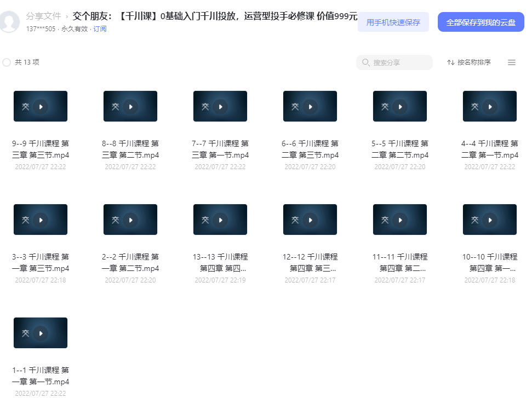Click 用手机快速保存 button

[x=393, y=22]
